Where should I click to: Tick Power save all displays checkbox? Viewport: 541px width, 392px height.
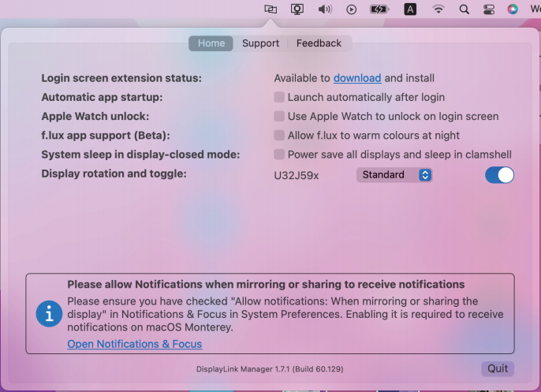pyautogui.click(x=279, y=155)
